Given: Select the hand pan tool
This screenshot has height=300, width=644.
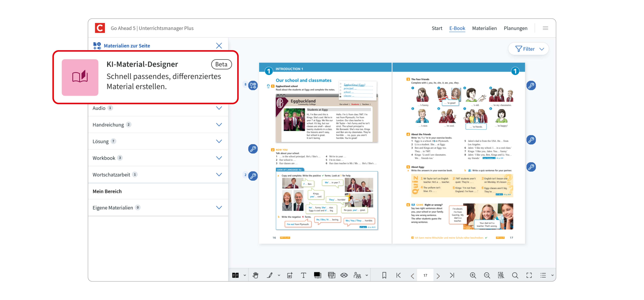Looking at the screenshot, I should [255, 275].
